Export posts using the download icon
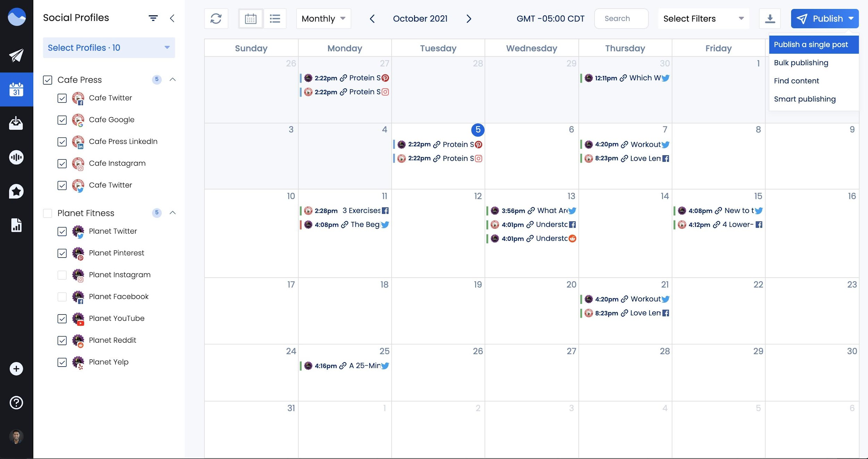 pos(770,18)
